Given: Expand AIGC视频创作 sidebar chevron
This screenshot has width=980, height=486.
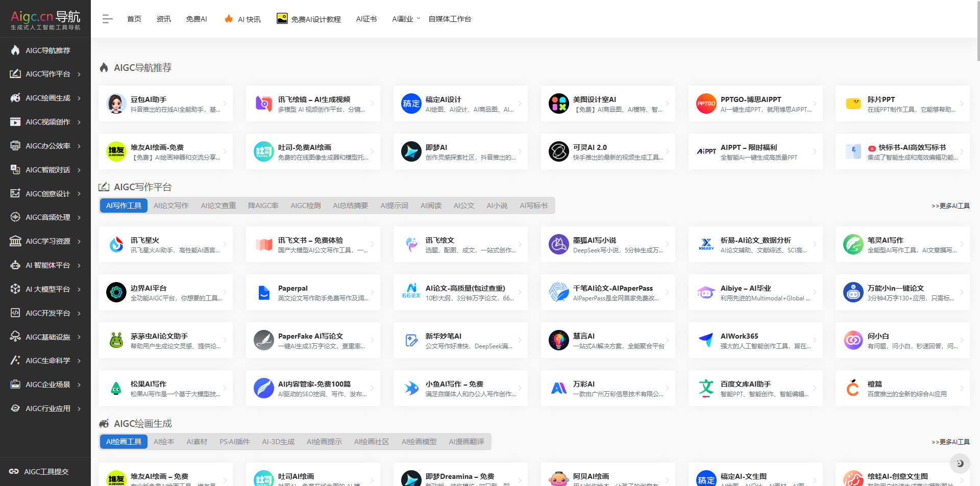Looking at the screenshot, I should pos(79,122).
